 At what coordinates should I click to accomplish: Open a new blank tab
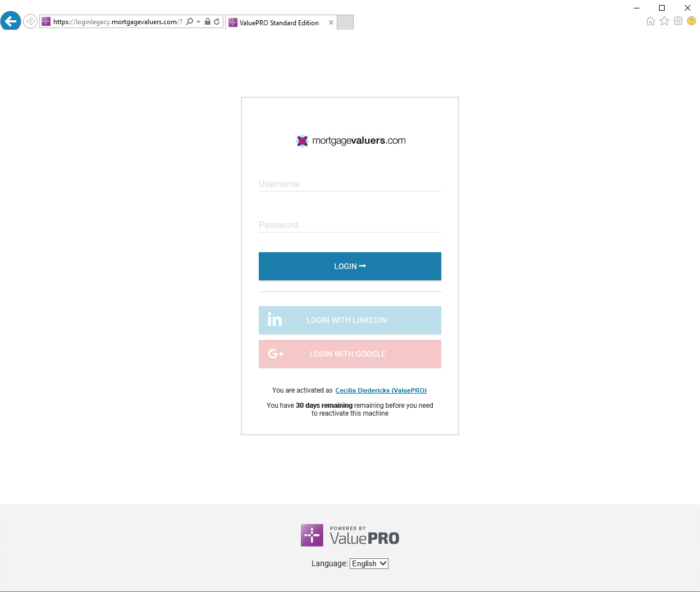point(345,23)
